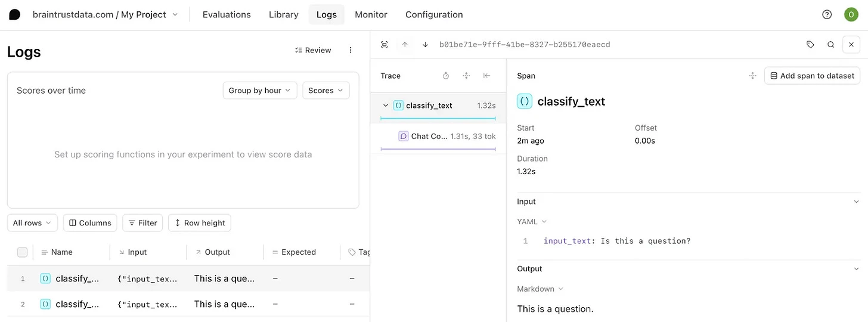
Task: Click the search icon in trace header
Action: [830, 45]
